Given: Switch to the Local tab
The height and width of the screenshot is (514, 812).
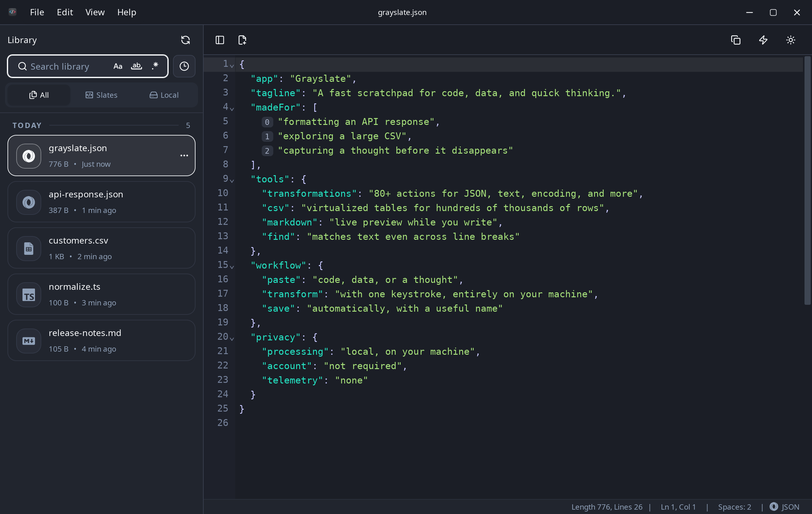Looking at the screenshot, I should click(x=164, y=95).
